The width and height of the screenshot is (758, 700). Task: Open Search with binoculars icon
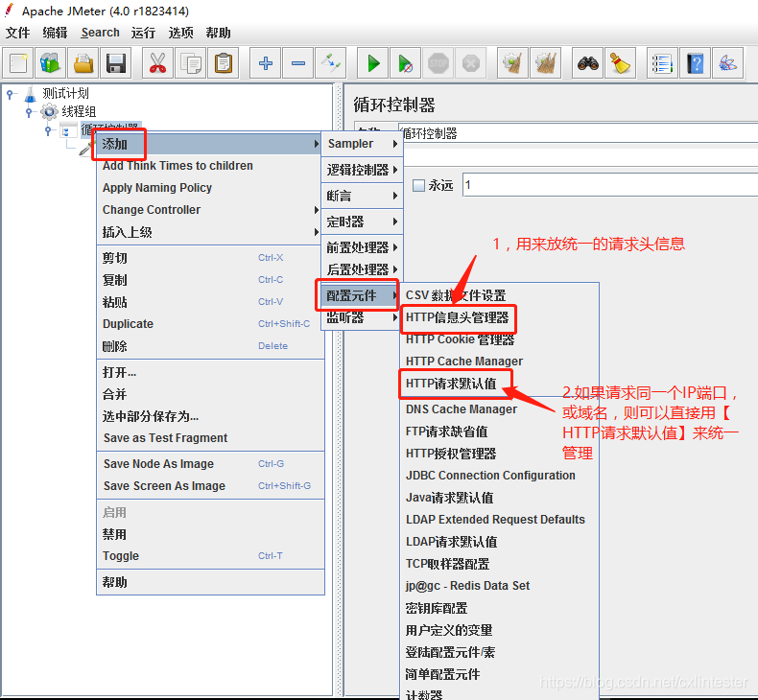pos(587,63)
